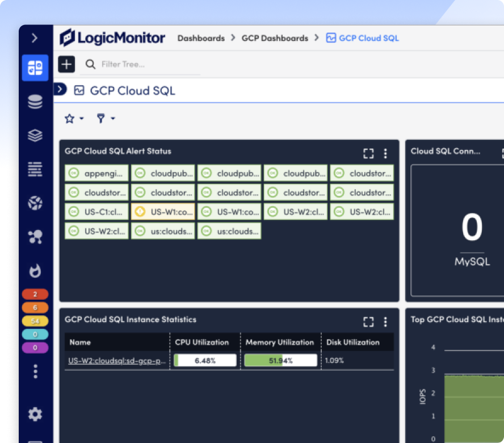Click the green IOPS area chart

pos(474,408)
